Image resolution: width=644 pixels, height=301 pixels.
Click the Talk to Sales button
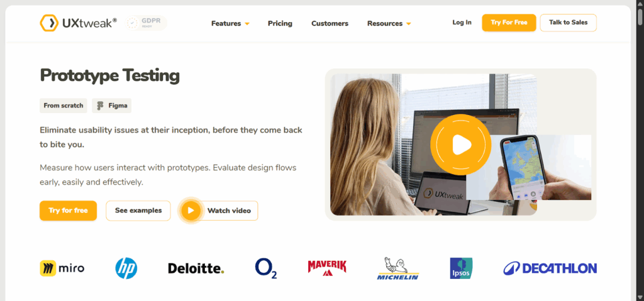tap(569, 23)
